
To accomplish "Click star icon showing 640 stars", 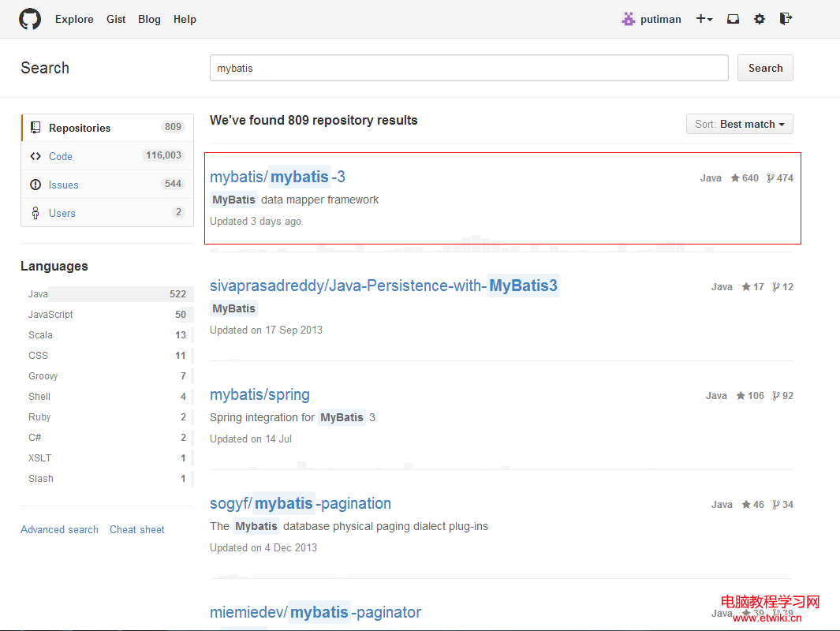I will point(735,177).
